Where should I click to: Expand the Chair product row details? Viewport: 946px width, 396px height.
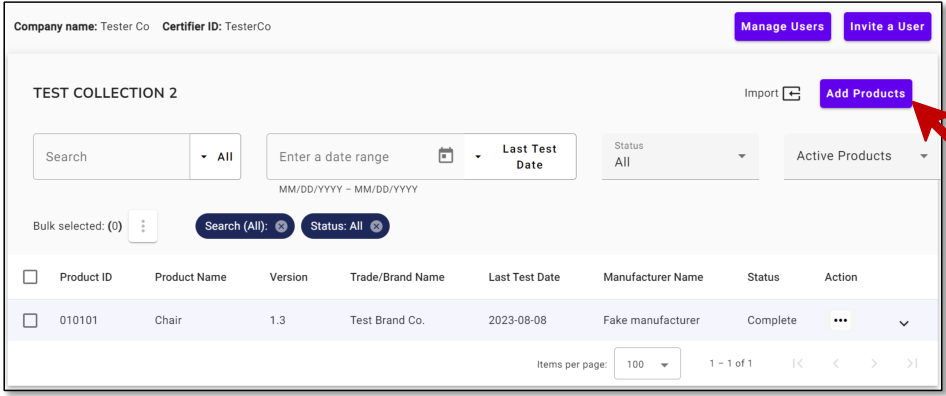904,323
